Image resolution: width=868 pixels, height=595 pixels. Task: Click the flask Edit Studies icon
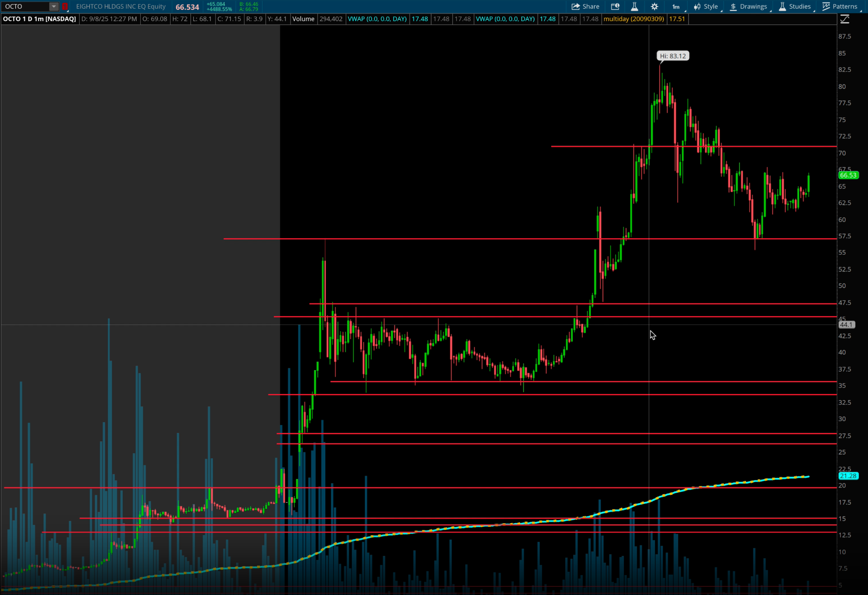634,6
